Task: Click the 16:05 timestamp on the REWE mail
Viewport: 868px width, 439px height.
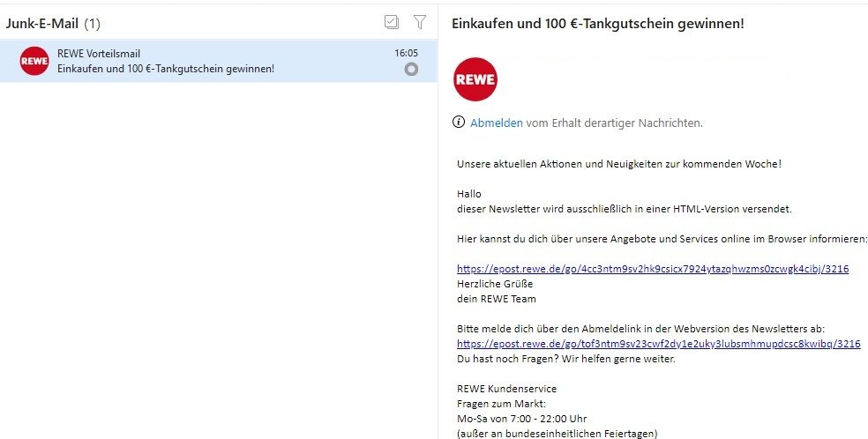Action: coord(406,53)
